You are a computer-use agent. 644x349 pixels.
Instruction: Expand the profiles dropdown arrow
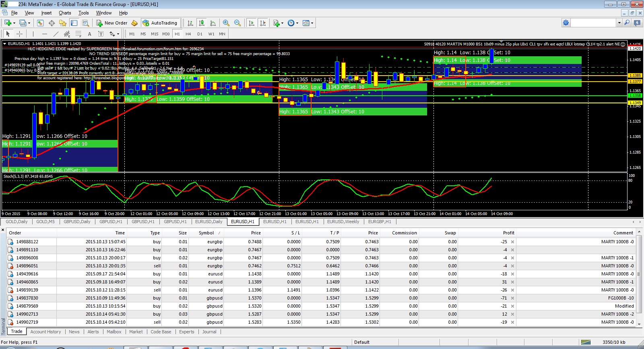29,23
